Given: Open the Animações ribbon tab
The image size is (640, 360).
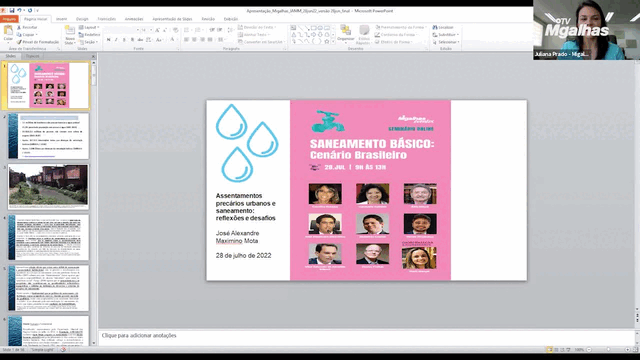Looking at the screenshot, I should (134, 19).
